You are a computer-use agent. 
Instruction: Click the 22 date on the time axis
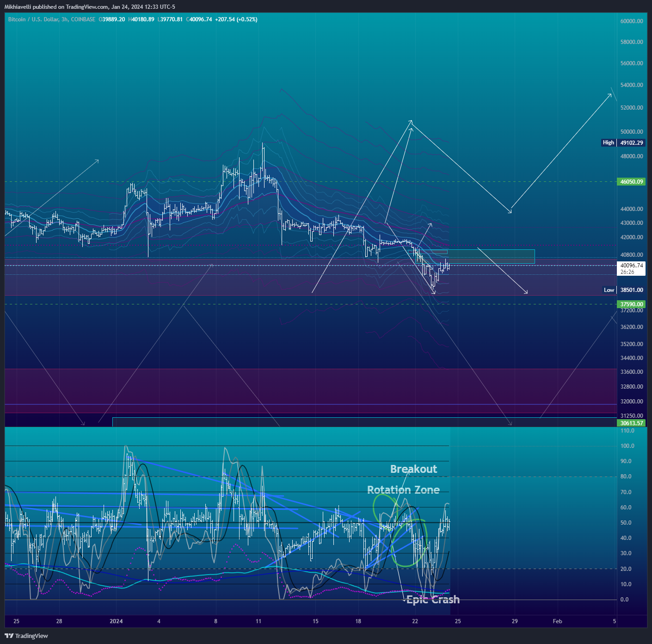[x=415, y=621]
